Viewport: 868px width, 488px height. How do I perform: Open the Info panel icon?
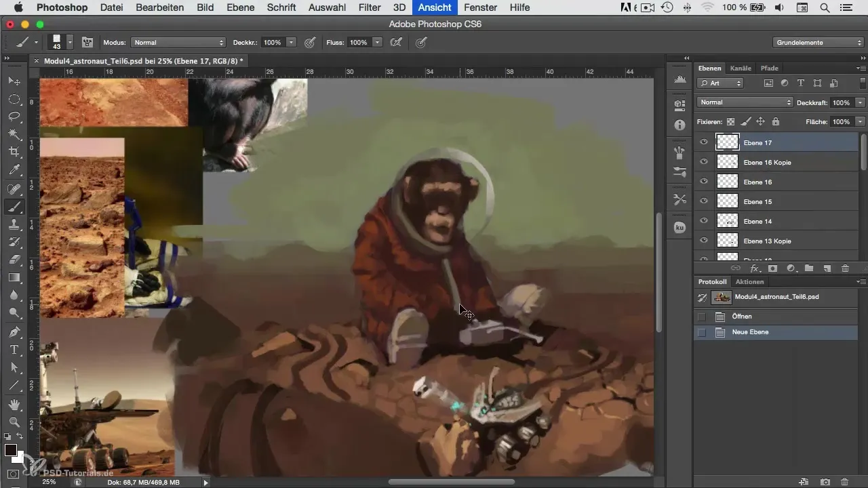tap(679, 125)
